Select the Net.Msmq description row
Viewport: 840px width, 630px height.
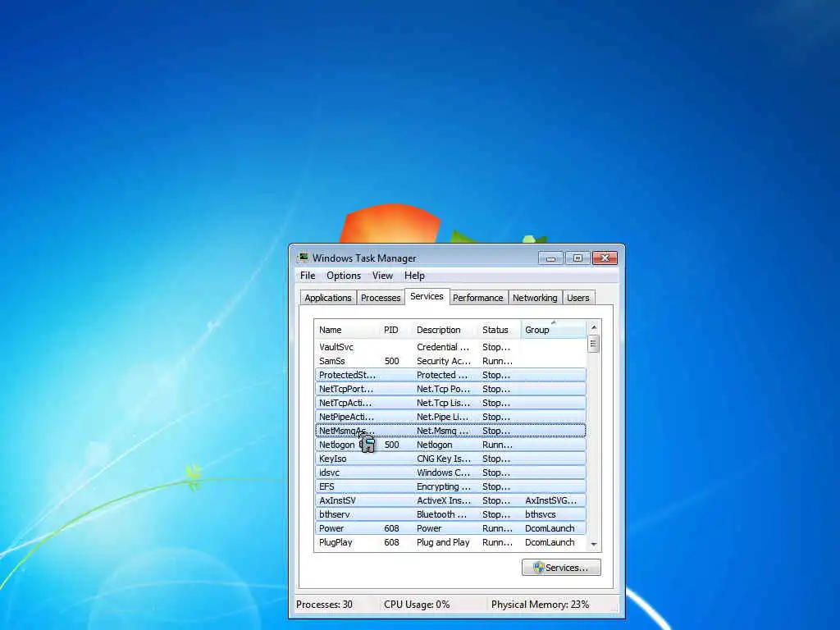450,431
